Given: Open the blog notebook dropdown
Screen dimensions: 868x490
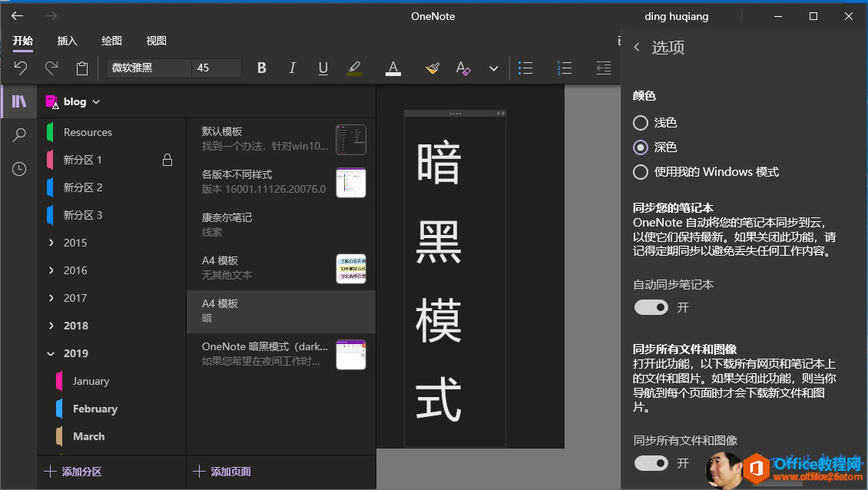Looking at the screenshot, I should [95, 101].
